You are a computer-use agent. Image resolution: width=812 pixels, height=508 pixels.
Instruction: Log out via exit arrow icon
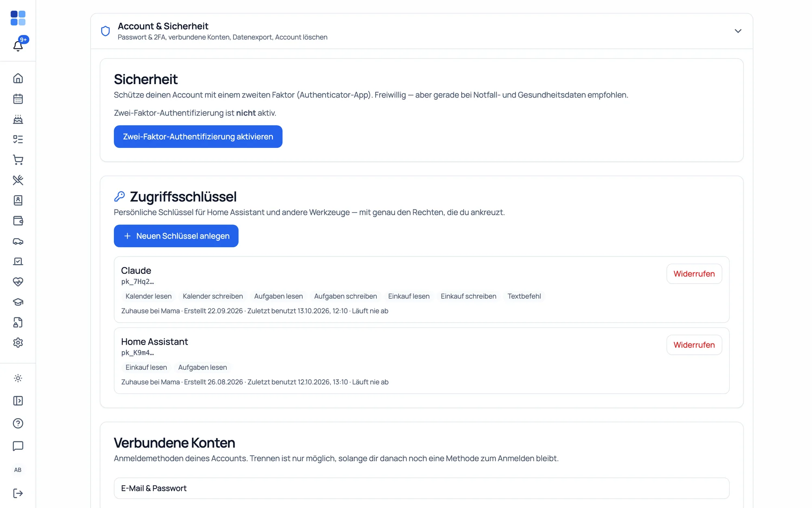[x=18, y=493]
